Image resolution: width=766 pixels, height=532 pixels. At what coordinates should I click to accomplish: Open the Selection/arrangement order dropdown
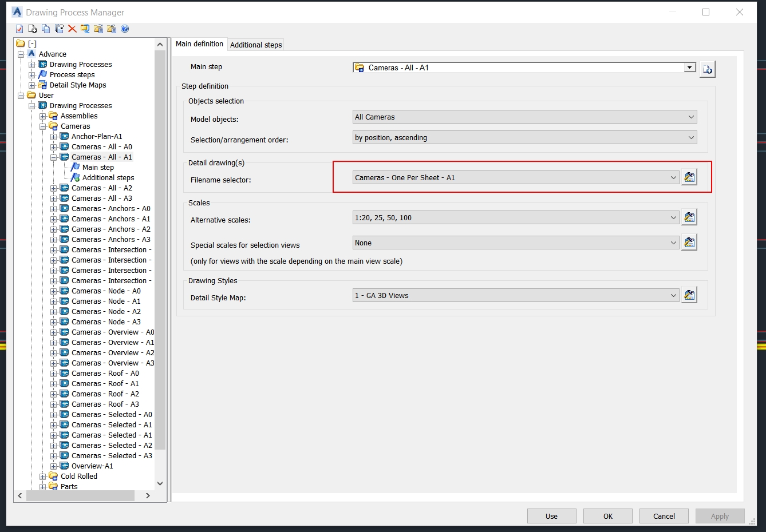(690, 137)
